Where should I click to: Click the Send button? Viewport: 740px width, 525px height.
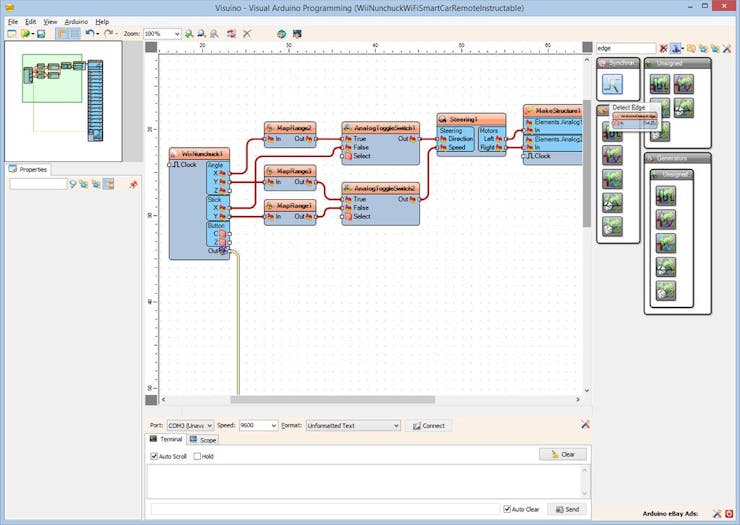tap(568, 509)
